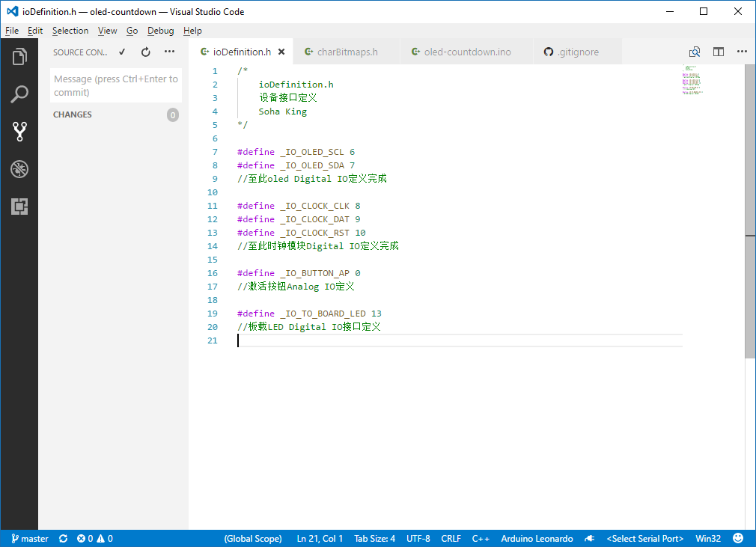Open the Extensions view icon

[19, 207]
